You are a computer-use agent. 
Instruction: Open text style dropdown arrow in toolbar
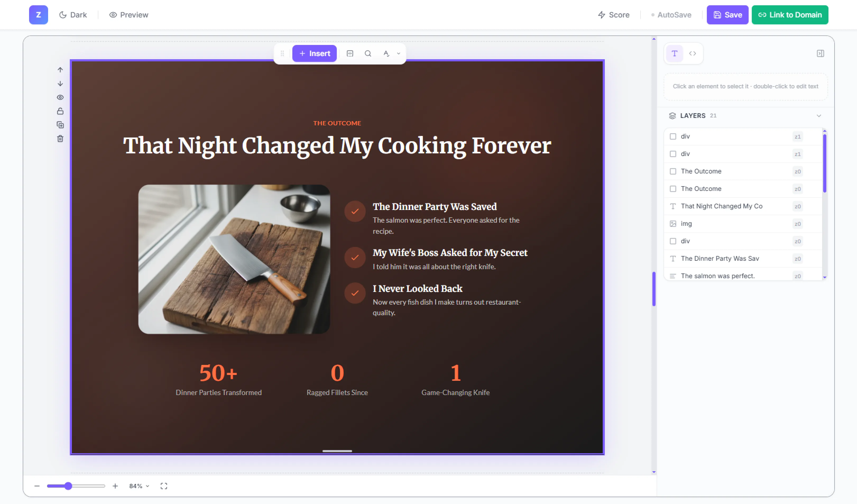pyautogui.click(x=399, y=53)
